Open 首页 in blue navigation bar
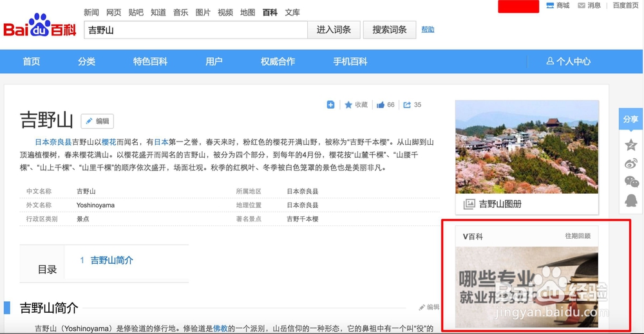Viewport: 644px width, 334px height. click(31, 62)
